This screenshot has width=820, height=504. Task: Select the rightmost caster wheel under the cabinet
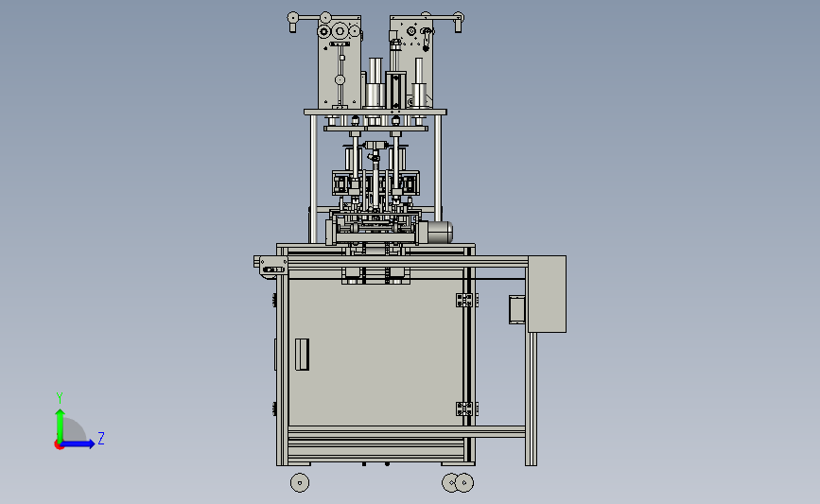point(463,482)
